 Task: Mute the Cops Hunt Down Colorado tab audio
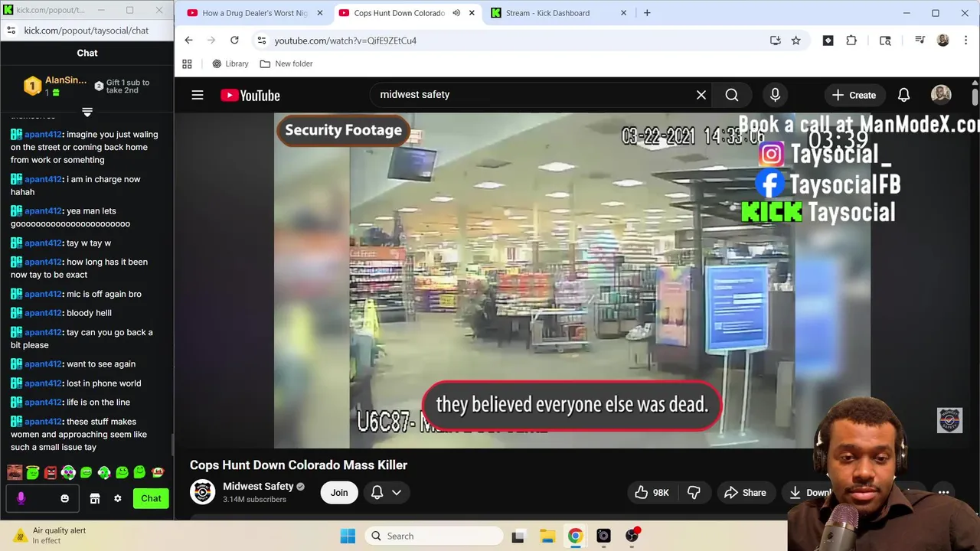[457, 13]
